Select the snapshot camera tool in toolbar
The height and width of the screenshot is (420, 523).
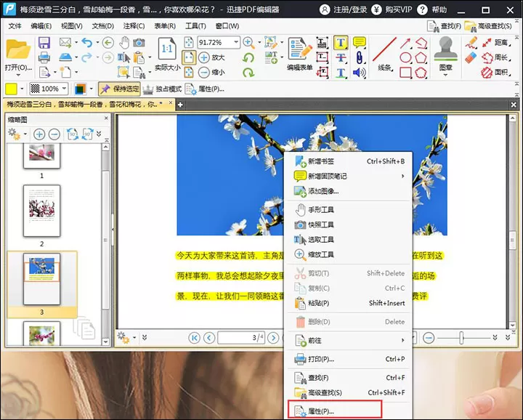pos(139,43)
